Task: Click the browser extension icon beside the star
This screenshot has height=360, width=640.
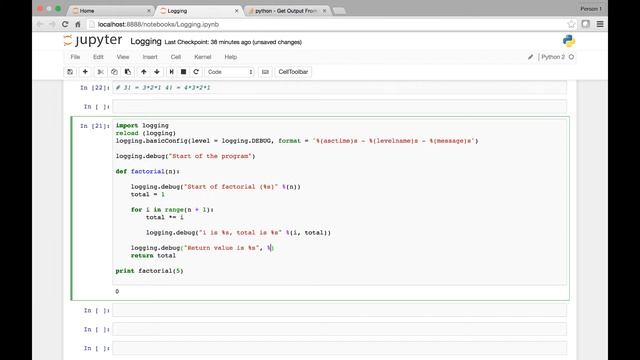Action: point(586,24)
